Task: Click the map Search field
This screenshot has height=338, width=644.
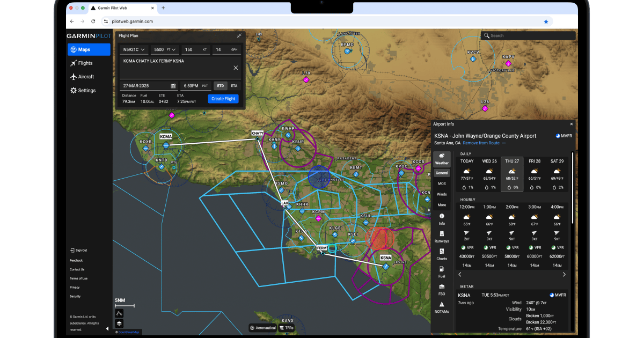Action: [x=529, y=36]
